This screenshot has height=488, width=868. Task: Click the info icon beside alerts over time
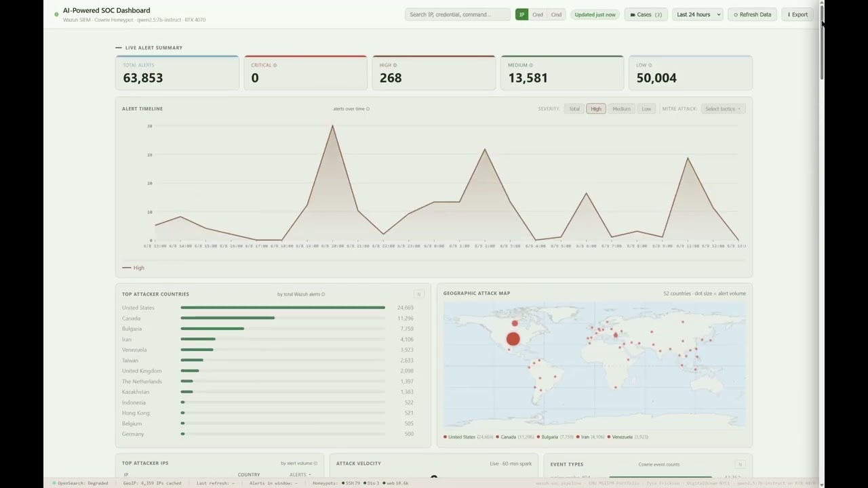click(x=368, y=108)
